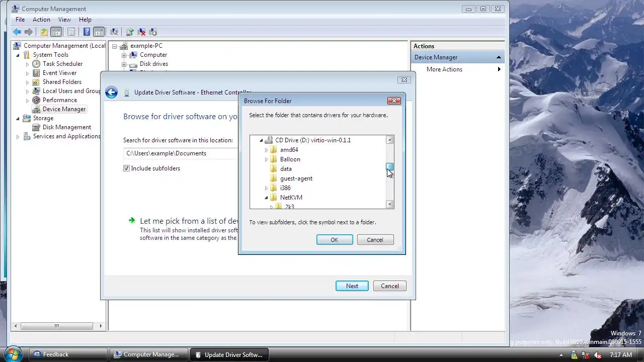Click the Event Viewer icon in the tree
This screenshot has width=644, height=362.
click(36, 73)
